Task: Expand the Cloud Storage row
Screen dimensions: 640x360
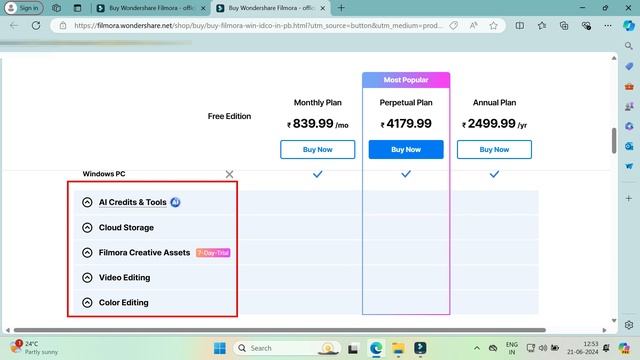Action: pos(87,227)
